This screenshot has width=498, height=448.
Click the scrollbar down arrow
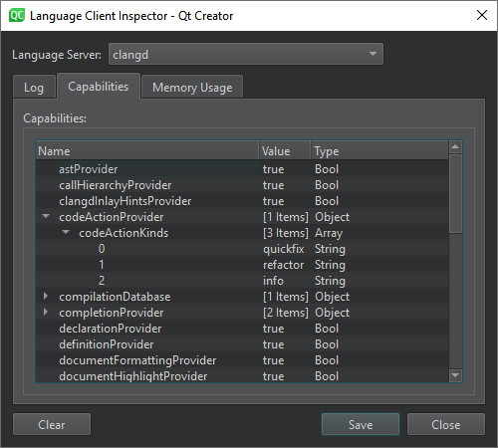(x=455, y=375)
